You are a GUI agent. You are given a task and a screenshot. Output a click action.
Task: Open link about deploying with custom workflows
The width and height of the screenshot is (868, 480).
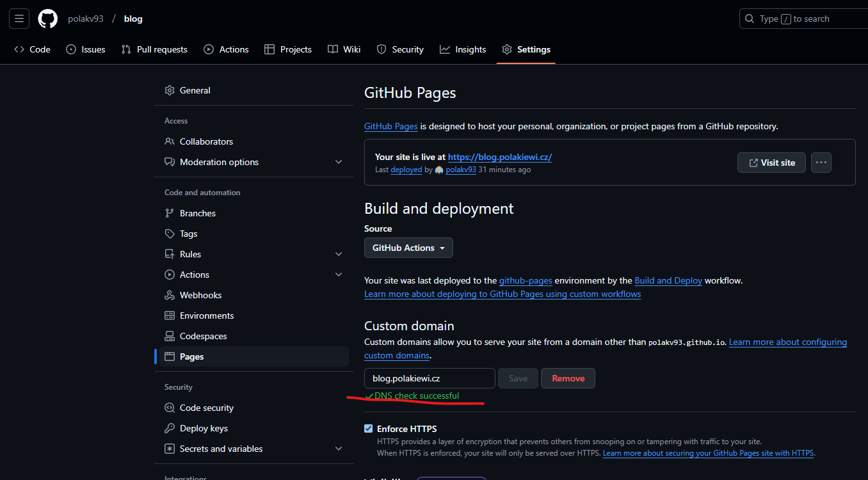(x=502, y=294)
